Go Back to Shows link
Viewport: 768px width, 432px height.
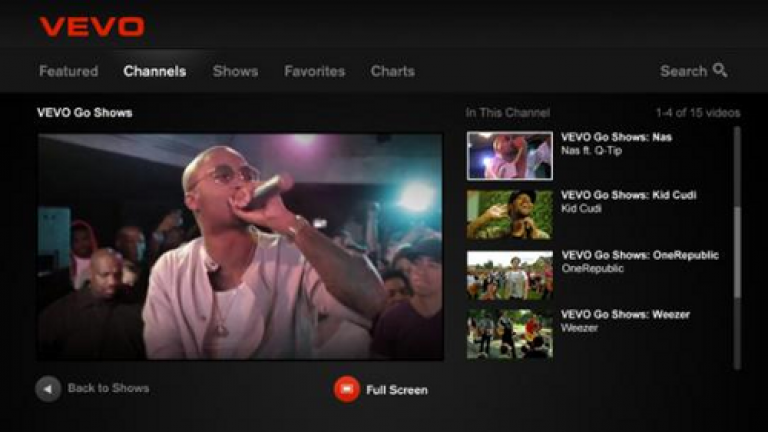pos(108,388)
